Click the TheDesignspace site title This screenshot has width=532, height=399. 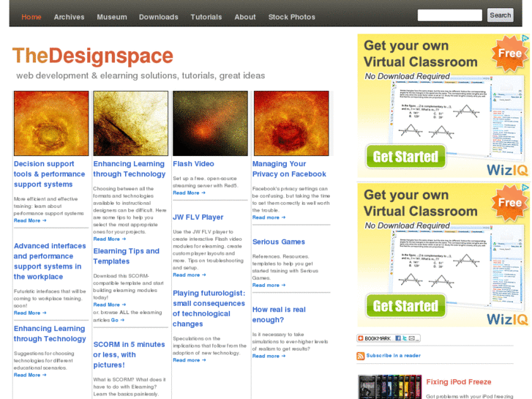point(93,56)
